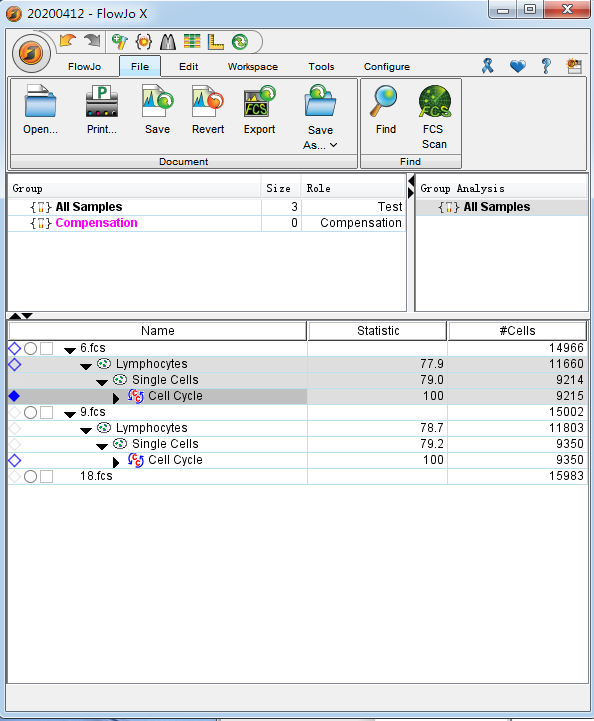This screenshot has width=594, height=721.
Task: Click the Group column header
Action: (135, 189)
